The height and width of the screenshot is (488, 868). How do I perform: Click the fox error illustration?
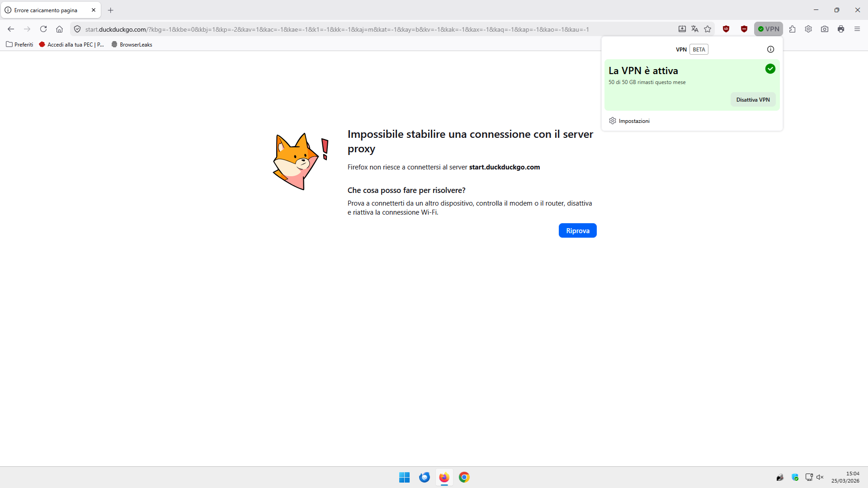(301, 161)
